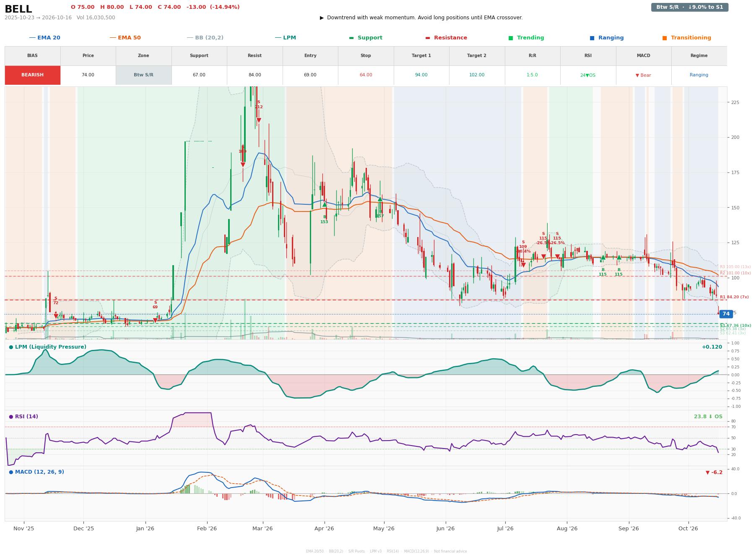Click the R1 84.20 resistance label
756x558 pixels.
[x=734, y=297]
